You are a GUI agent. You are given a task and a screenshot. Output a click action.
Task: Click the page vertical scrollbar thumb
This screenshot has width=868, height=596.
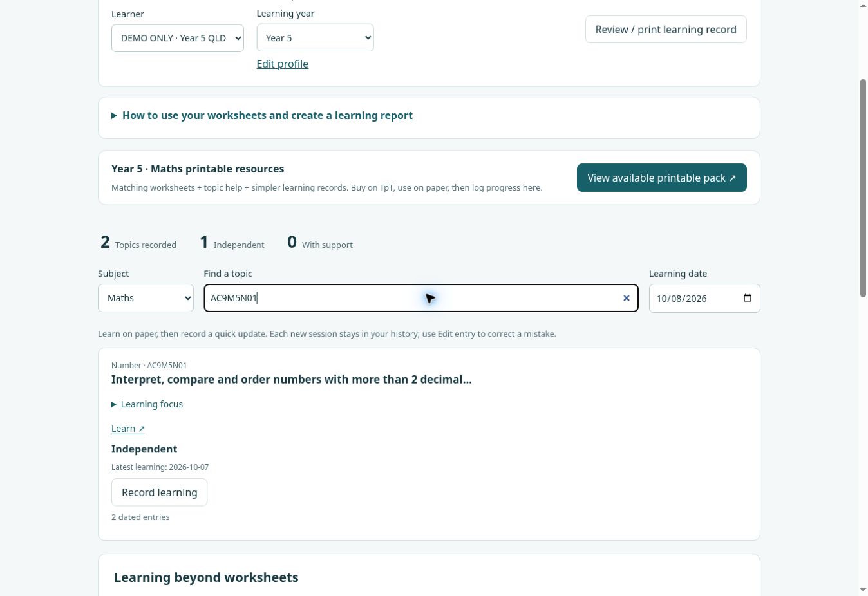click(863, 188)
